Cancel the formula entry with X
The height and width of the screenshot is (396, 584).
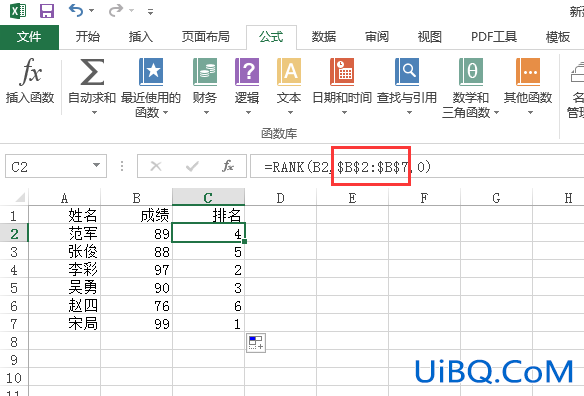click(x=156, y=166)
